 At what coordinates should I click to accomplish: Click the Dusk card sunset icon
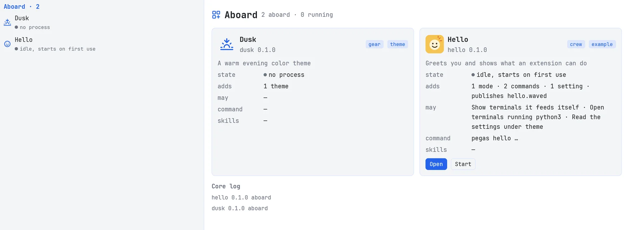click(x=227, y=44)
